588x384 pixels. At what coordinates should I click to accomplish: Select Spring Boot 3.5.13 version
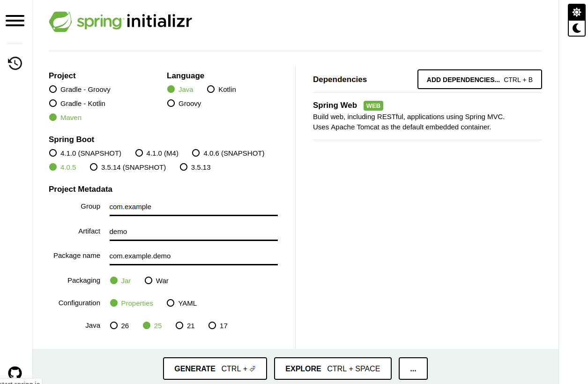tap(184, 167)
